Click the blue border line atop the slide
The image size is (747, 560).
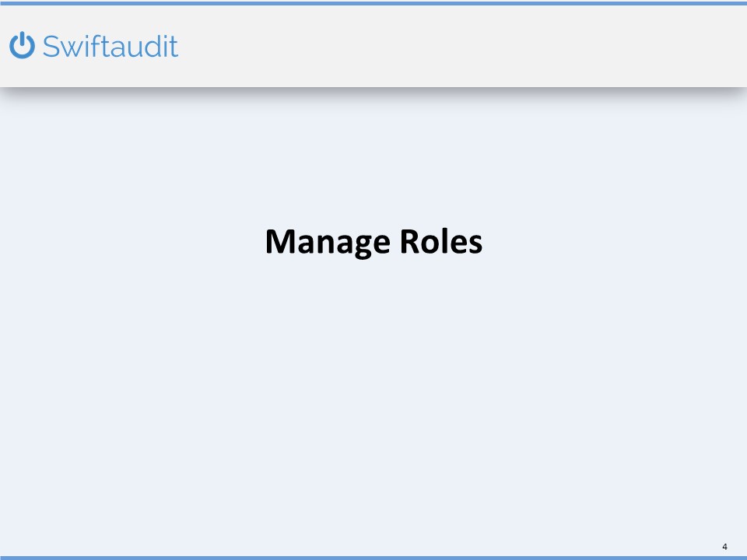[x=373, y=3]
